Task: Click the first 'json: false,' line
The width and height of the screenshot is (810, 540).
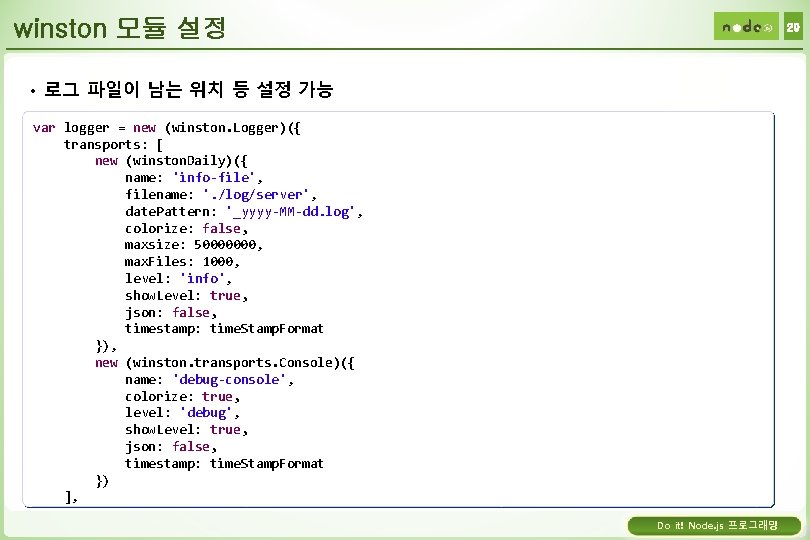Action: 171,313
